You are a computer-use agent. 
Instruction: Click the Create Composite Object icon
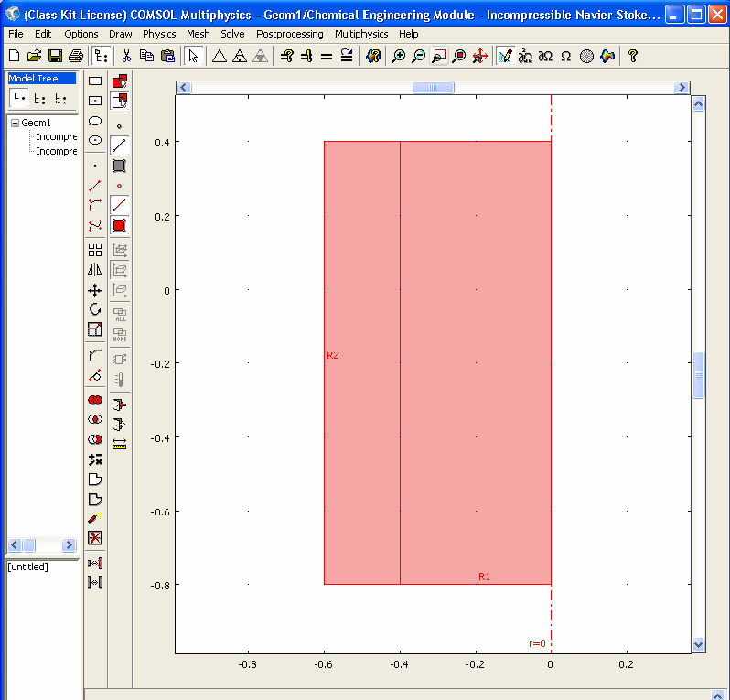click(95, 459)
